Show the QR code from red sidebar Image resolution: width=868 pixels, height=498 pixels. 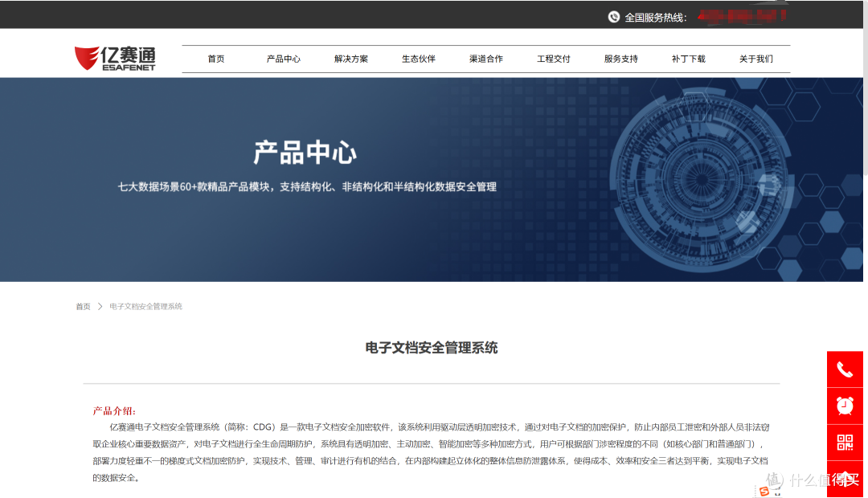point(845,443)
